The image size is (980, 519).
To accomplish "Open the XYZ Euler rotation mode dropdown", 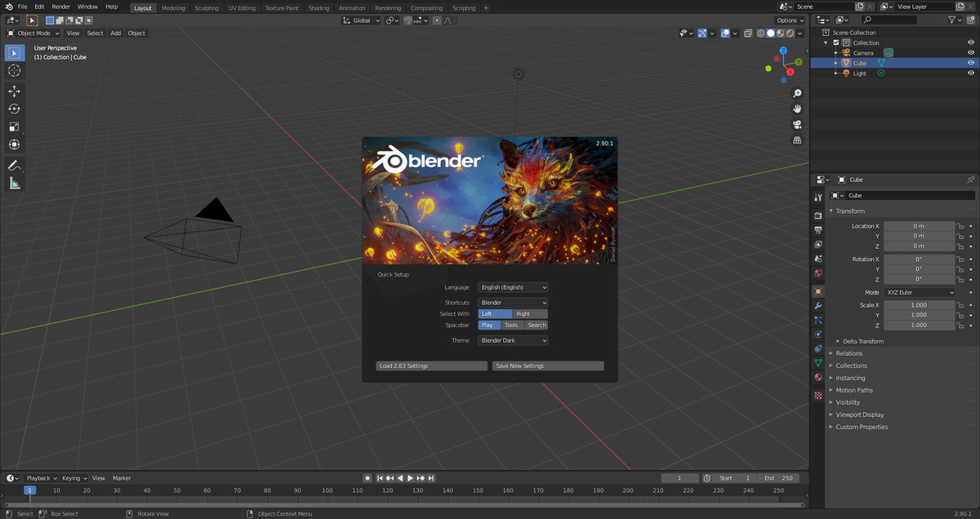I will tap(920, 292).
